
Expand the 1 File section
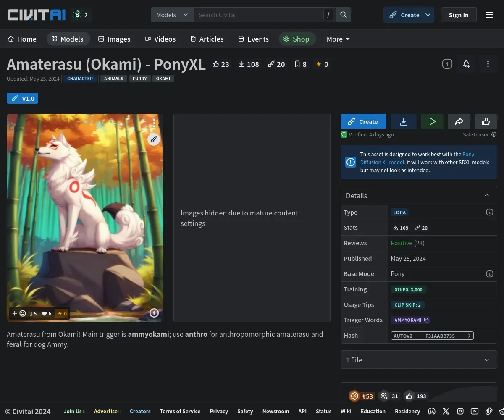[x=419, y=360]
